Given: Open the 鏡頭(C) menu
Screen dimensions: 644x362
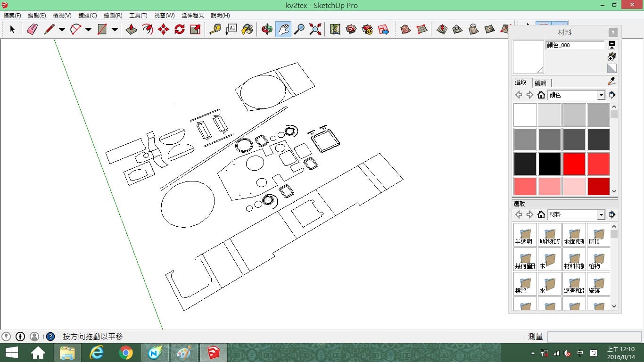Looking at the screenshot, I should [88, 16].
